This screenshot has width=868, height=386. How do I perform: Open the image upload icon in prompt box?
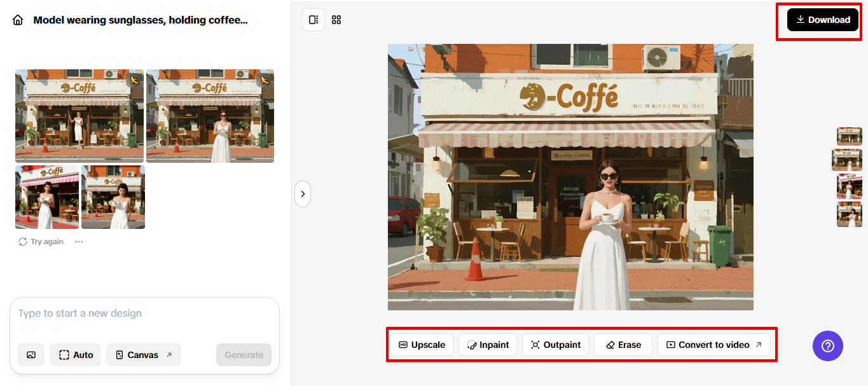point(31,354)
